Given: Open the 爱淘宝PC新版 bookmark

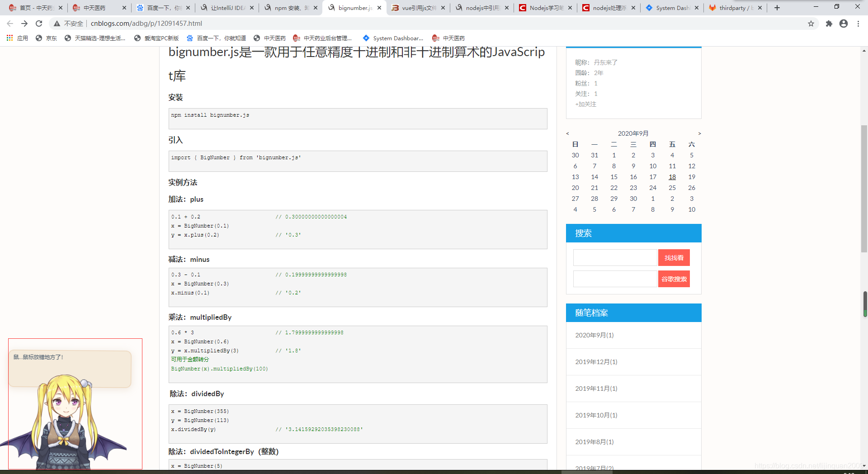Looking at the screenshot, I should click(x=156, y=38).
